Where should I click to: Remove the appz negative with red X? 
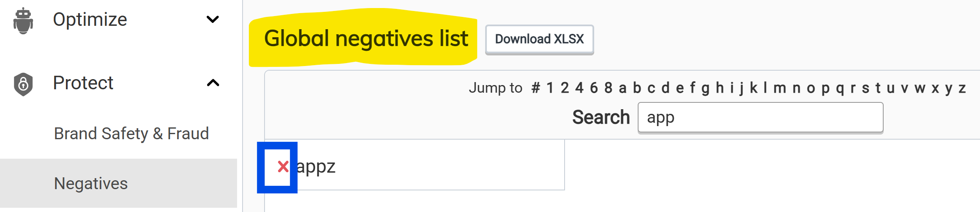click(283, 167)
